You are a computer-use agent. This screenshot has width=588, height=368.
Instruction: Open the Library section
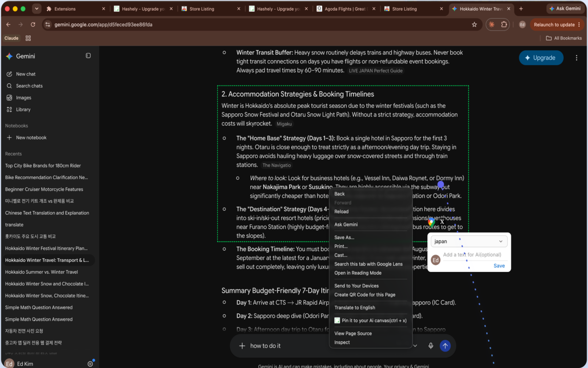(23, 109)
